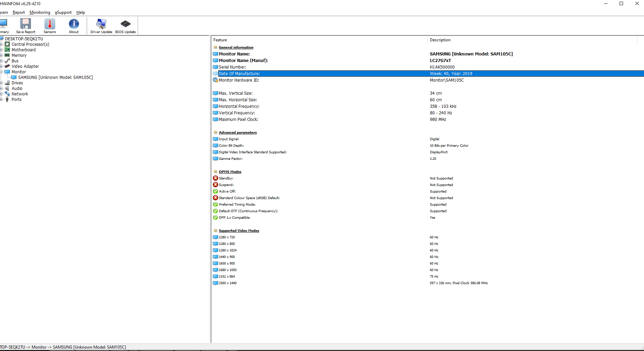Select the Serial Number row
Screen dimensions: 644x351
427,67
